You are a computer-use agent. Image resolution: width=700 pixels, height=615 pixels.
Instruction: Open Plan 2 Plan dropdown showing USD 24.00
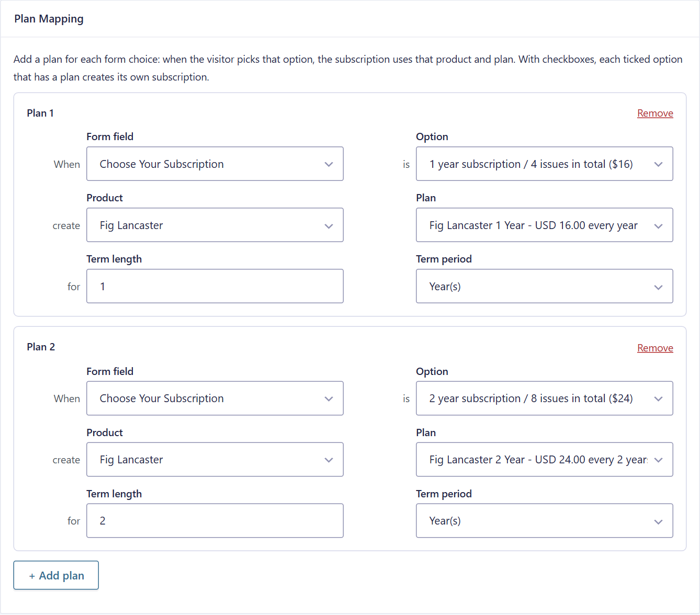[545, 460]
